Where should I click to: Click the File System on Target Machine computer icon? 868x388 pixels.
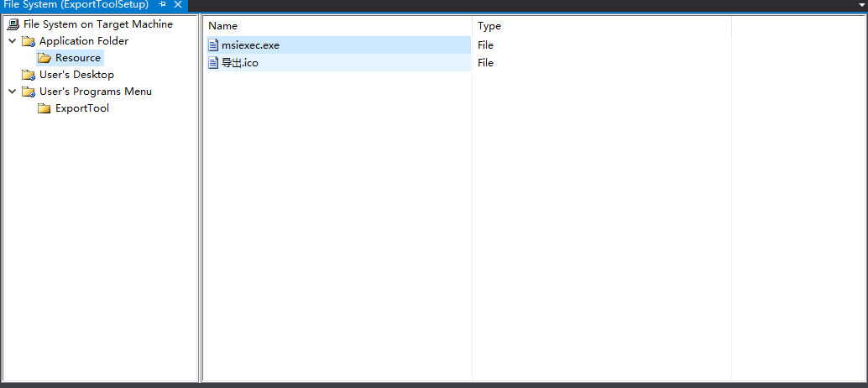(13, 24)
